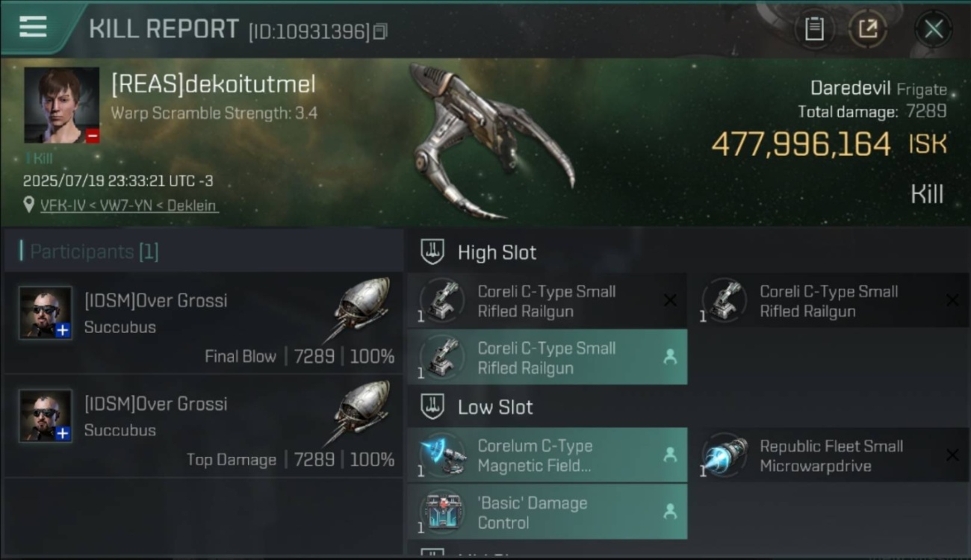Open the VFK-IV < VW7-YN < Deklein location link
Image resolution: width=971 pixels, height=560 pixels.
pos(129,205)
